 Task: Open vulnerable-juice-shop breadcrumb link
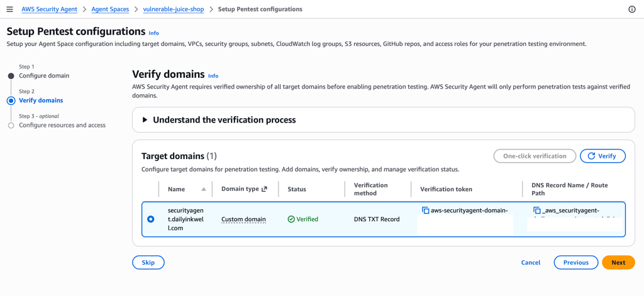coord(176,9)
